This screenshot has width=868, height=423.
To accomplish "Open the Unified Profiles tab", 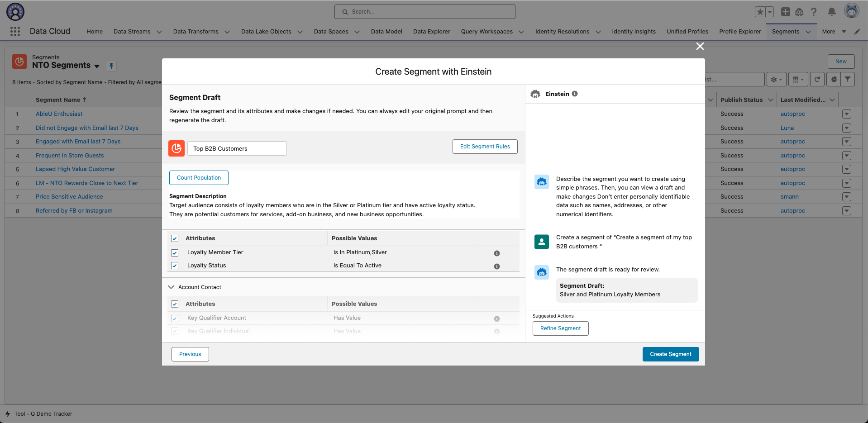I will pyautogui.click(x=687, y=32).
